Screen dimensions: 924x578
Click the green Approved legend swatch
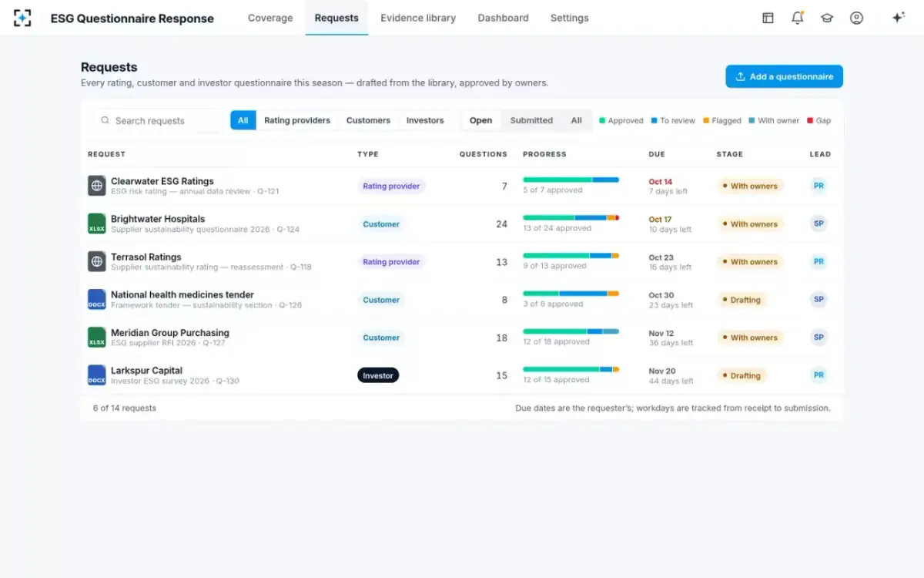click(602, 120)
